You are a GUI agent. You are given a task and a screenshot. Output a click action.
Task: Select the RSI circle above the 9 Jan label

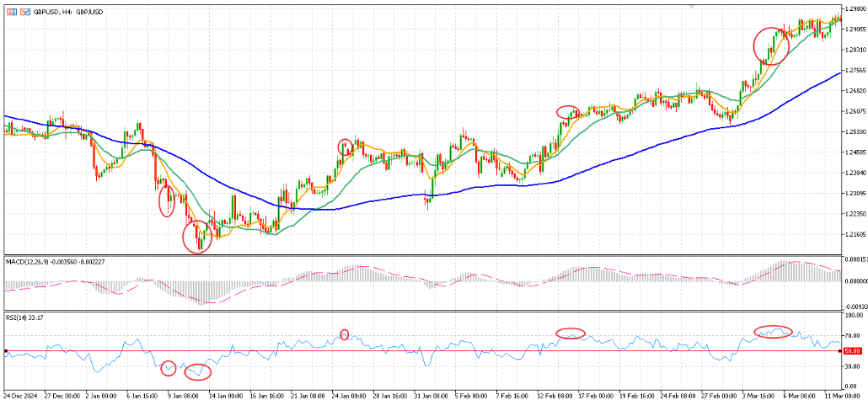coord(168,368)
